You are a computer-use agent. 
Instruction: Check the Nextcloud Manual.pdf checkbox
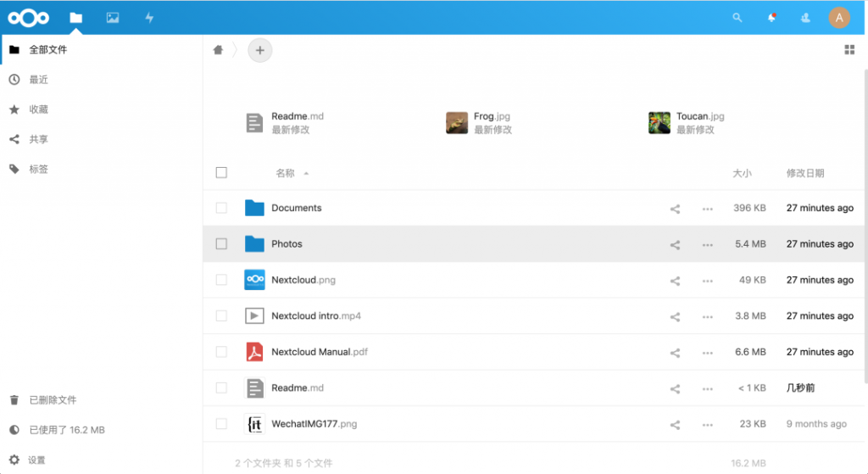[x=221, y=352]
